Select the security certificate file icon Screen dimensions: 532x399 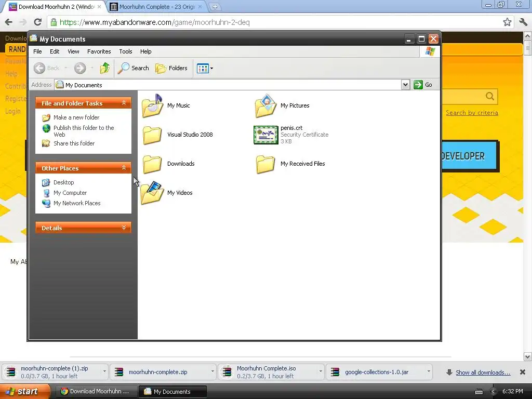pos(266,135)
